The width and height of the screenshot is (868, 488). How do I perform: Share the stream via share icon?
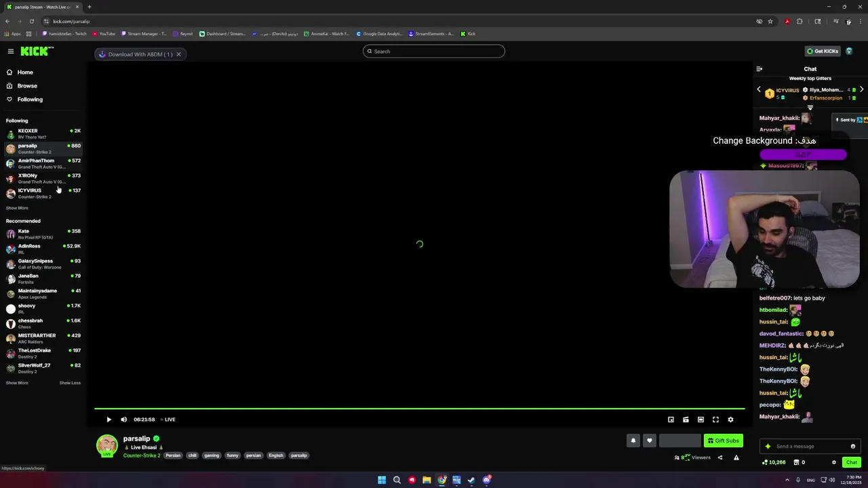720,457
